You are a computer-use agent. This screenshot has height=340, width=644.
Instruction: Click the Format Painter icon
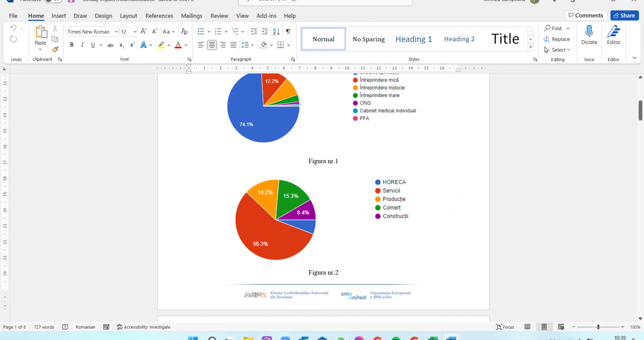point(55,49)
